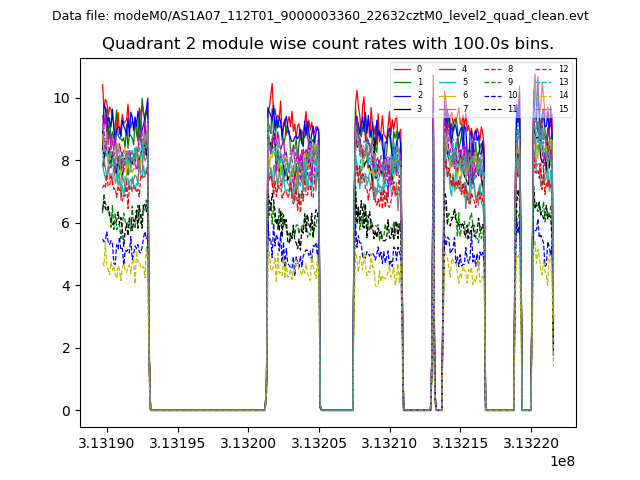Click the y-axis tick label 10
The image size is (640, 480).
62,98
